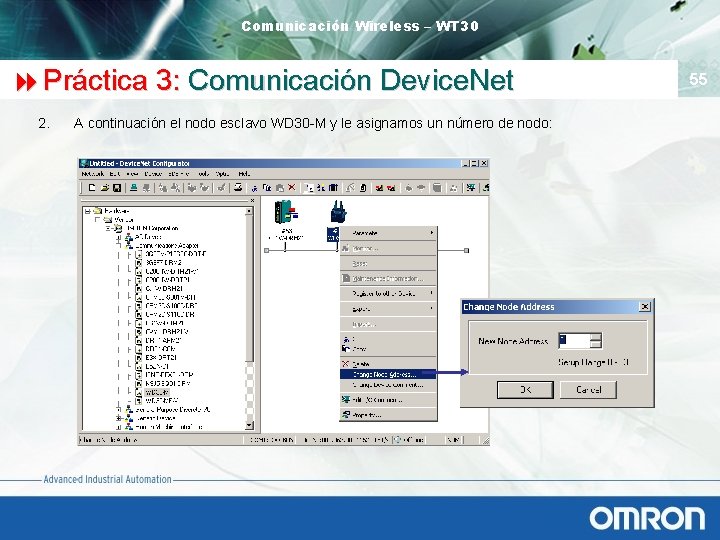The image size is (720, 540).
Task: Click the Cut scissors toolbar icon
Action: click(254, 187)
